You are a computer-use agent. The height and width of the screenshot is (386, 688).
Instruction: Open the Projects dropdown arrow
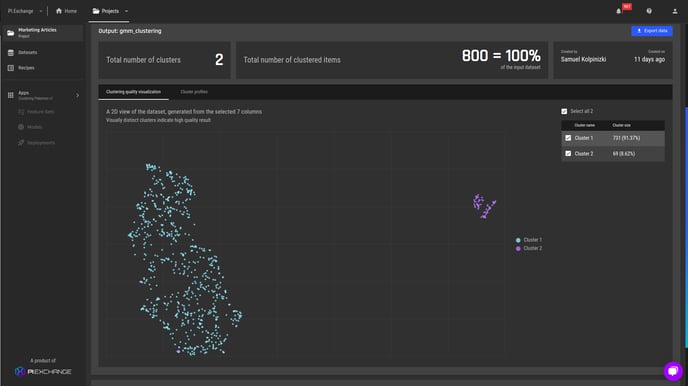pyautogui.click(x=126, y=11)
